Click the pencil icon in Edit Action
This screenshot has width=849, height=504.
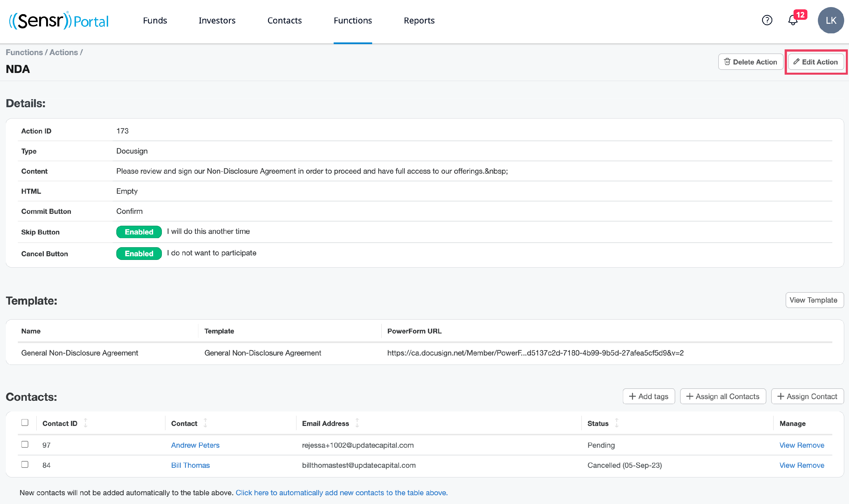tap(796, 62)
